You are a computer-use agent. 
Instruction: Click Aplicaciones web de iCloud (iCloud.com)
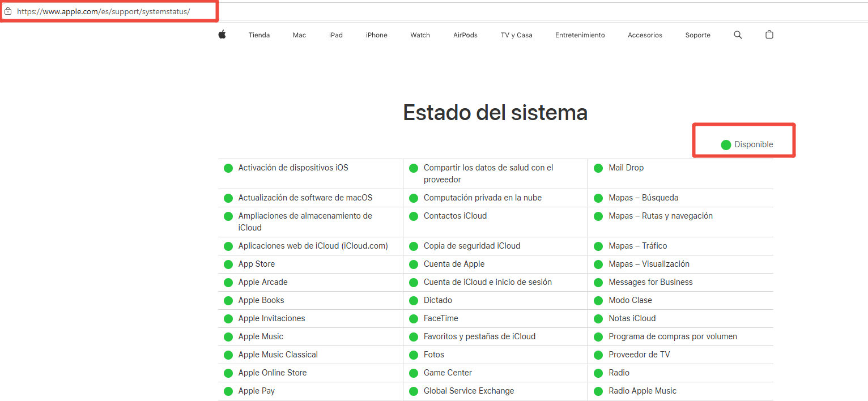(x=313, y=246)
